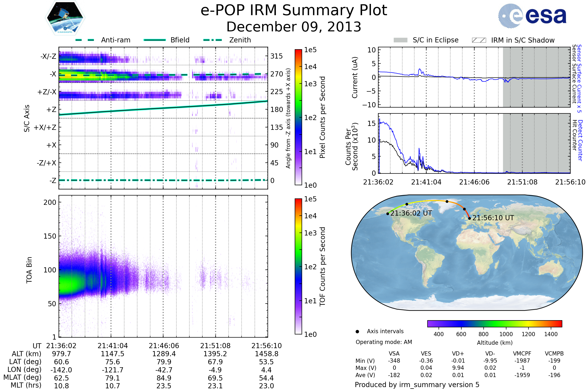Click the 21:46:06 UT label under TOA plot

(x=164, y=346)
